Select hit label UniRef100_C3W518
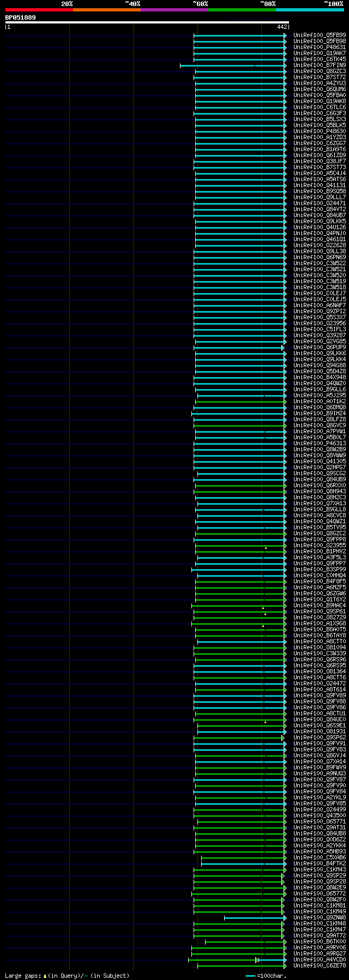349x980 pixels. tap(320, 287)
